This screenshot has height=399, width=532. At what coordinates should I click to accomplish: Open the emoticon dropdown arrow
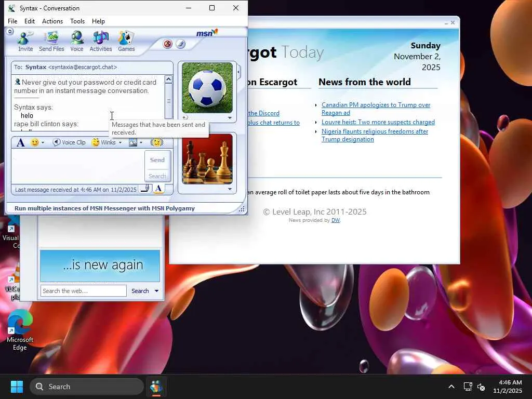pos(43,143)
